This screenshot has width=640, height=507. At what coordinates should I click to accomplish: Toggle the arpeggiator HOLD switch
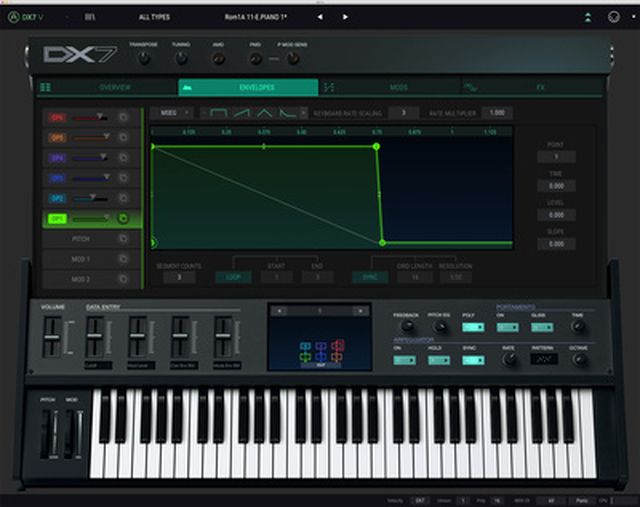click(x=439, y=360)
